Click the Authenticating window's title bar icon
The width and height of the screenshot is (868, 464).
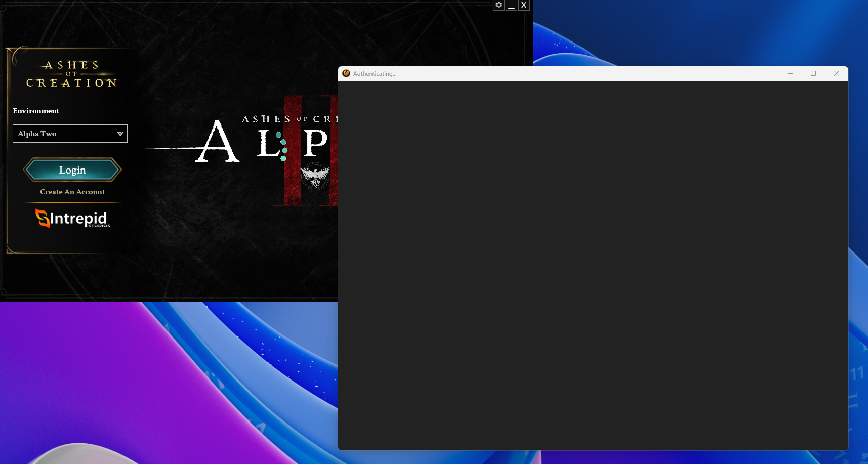[x=347, y=73]
